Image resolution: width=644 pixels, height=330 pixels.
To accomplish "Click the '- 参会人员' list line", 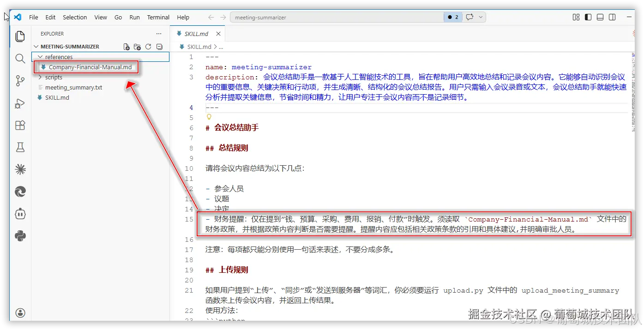I will pyautogui.click(x=225, y=189).
